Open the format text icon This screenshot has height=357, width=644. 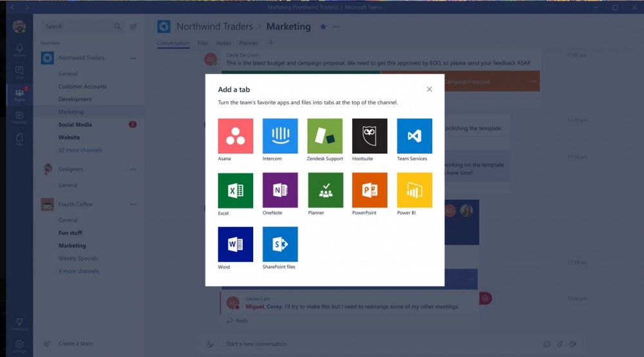click(x=210, y=344)
